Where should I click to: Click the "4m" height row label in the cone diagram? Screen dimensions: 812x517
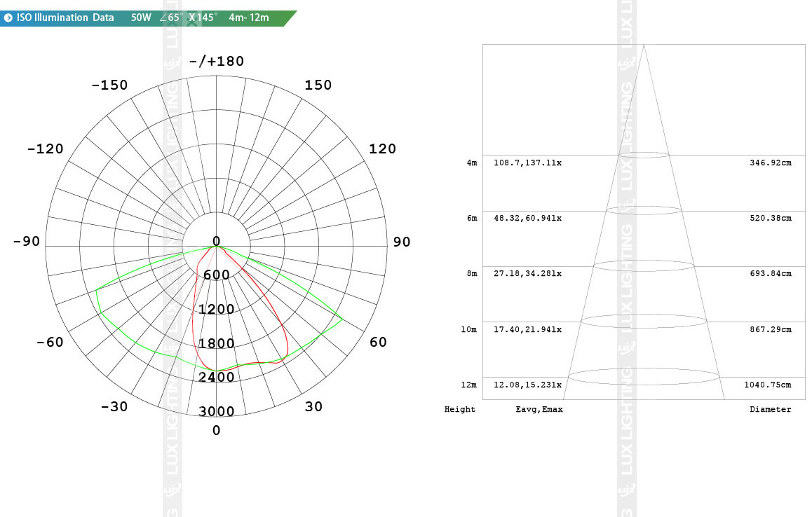[x=472, y=163]
